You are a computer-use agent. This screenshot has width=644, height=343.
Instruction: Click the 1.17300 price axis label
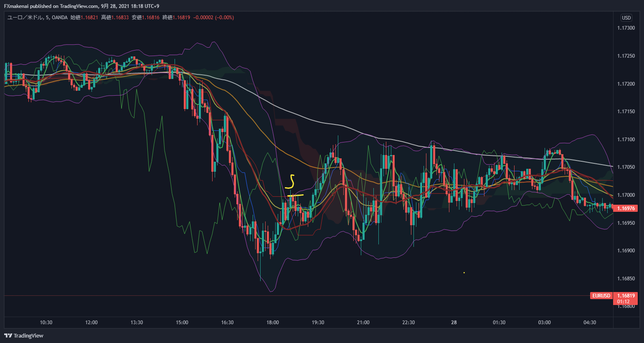coord(626,28)
